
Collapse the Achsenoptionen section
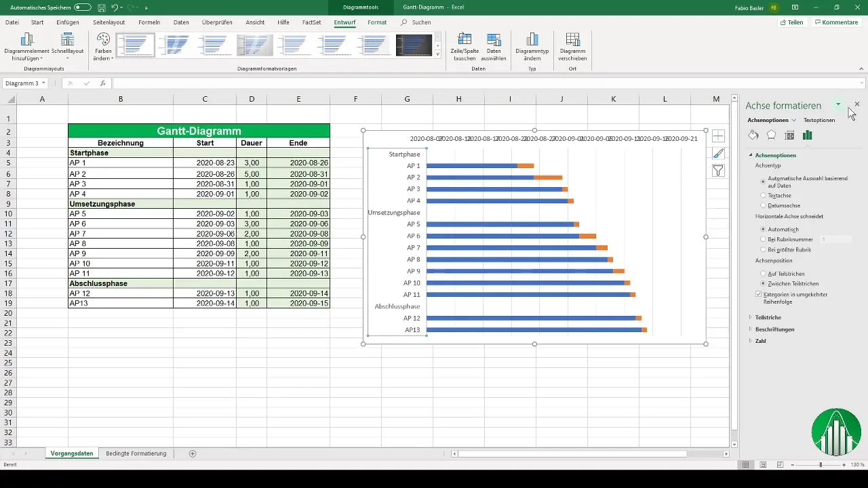tap(751, 155)
